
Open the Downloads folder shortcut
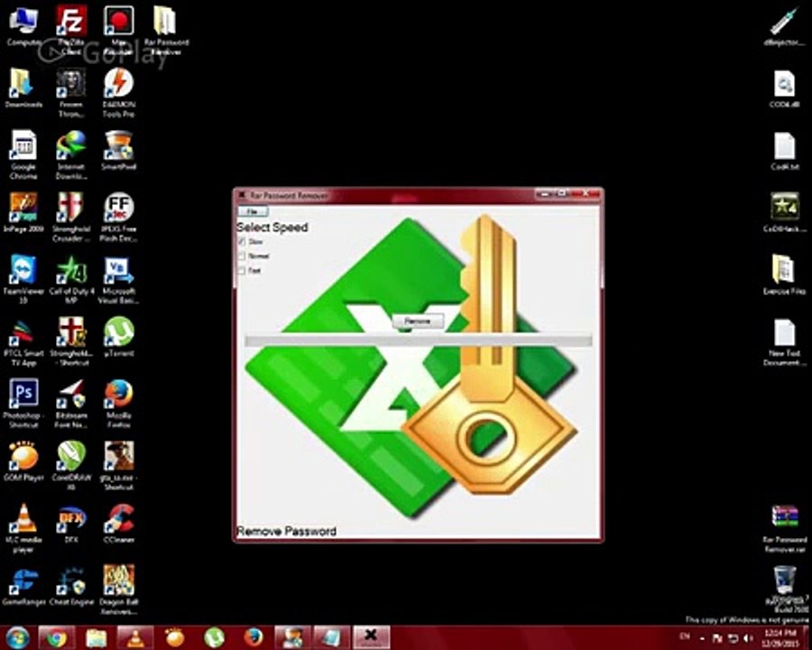point(23,88)
